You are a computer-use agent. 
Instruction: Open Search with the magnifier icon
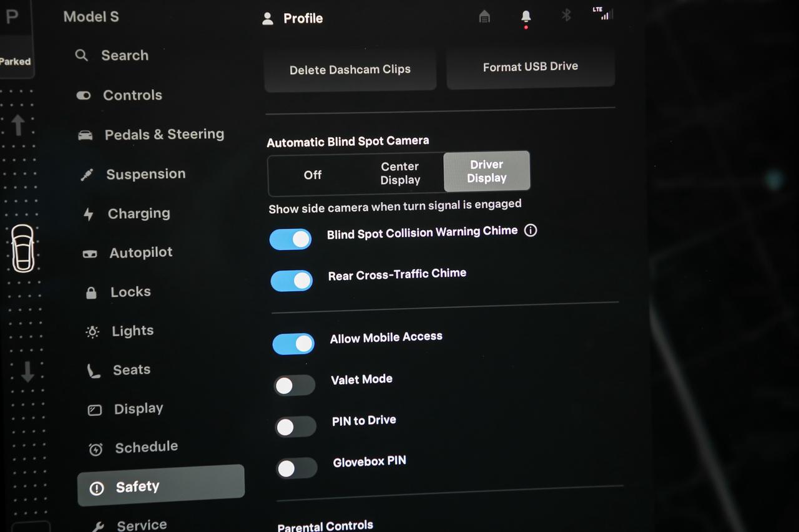[x=81, y=56]
